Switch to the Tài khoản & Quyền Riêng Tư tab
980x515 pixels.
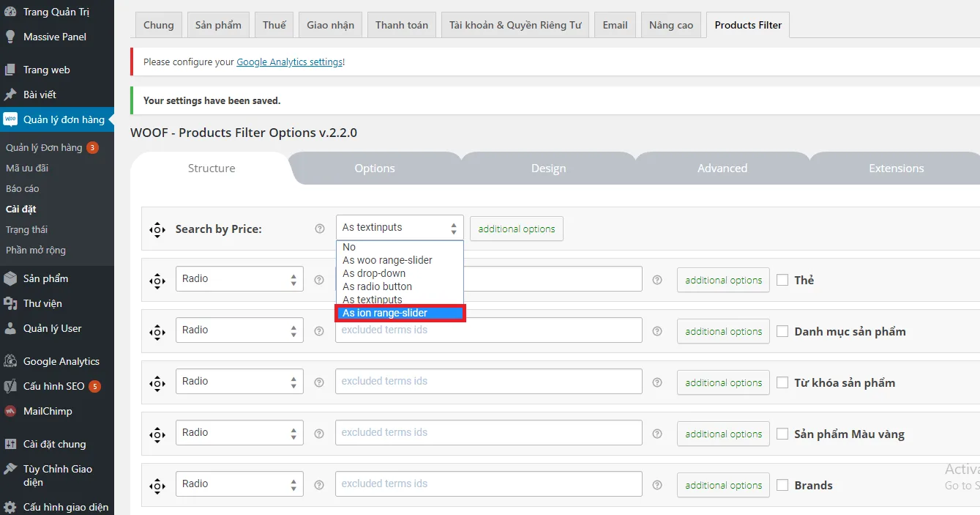coord(515,25)
